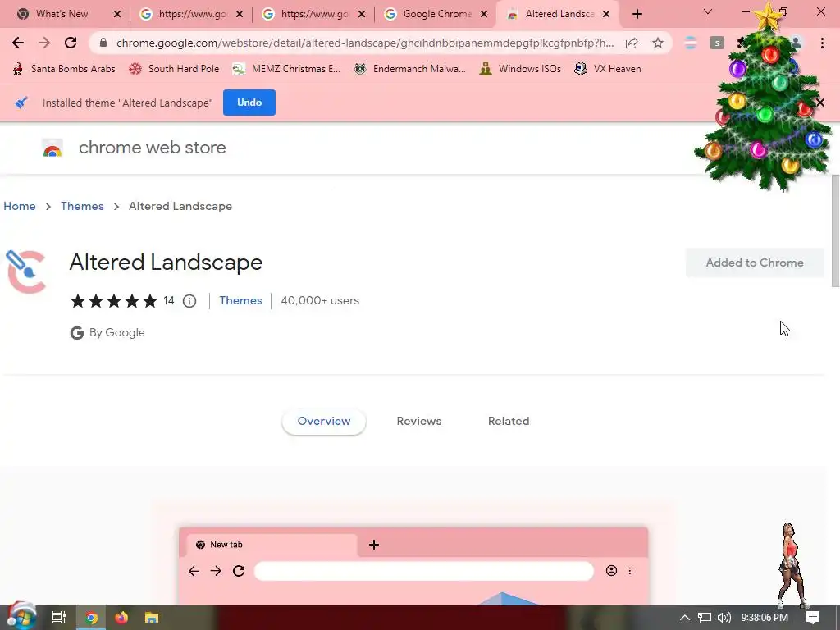Click the page vertical scrollbar
This screenshot has width=840, height=630.
835,231
